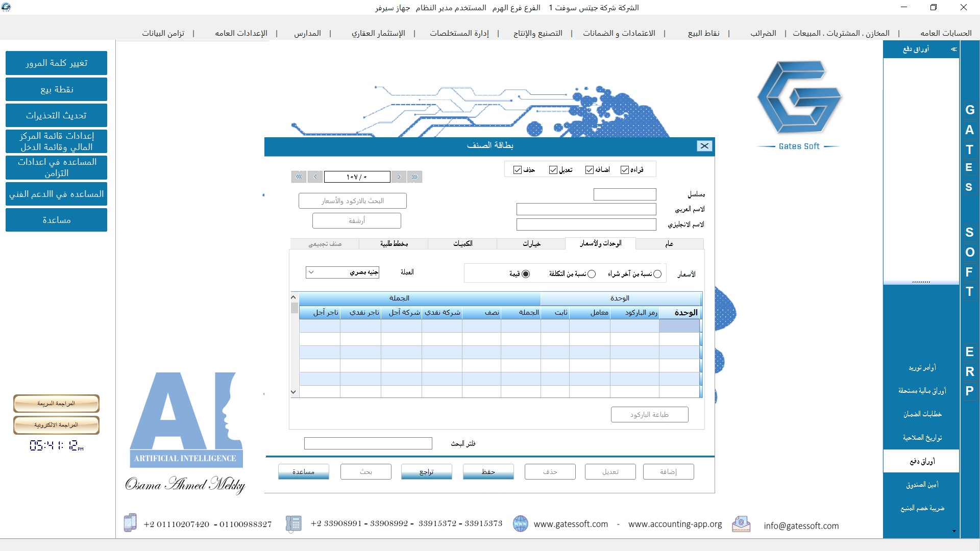Click نقطة بيع sidebar button

point(57,89)
